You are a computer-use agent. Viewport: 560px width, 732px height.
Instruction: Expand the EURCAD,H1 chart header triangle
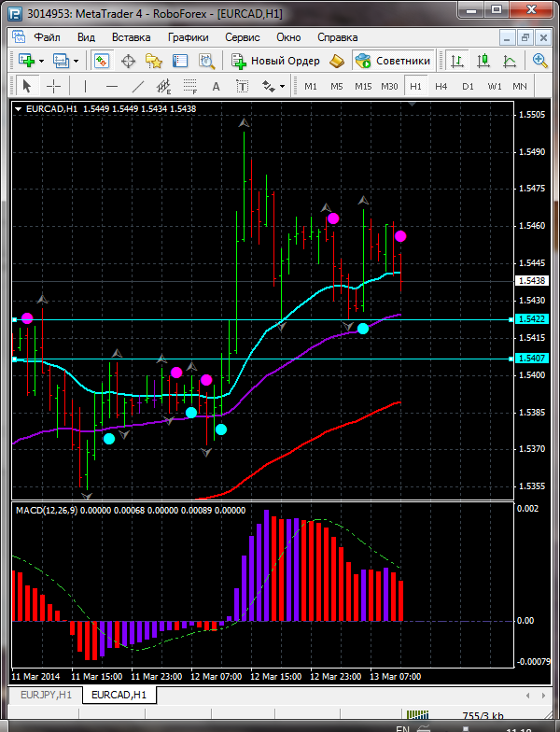(19, 109)
